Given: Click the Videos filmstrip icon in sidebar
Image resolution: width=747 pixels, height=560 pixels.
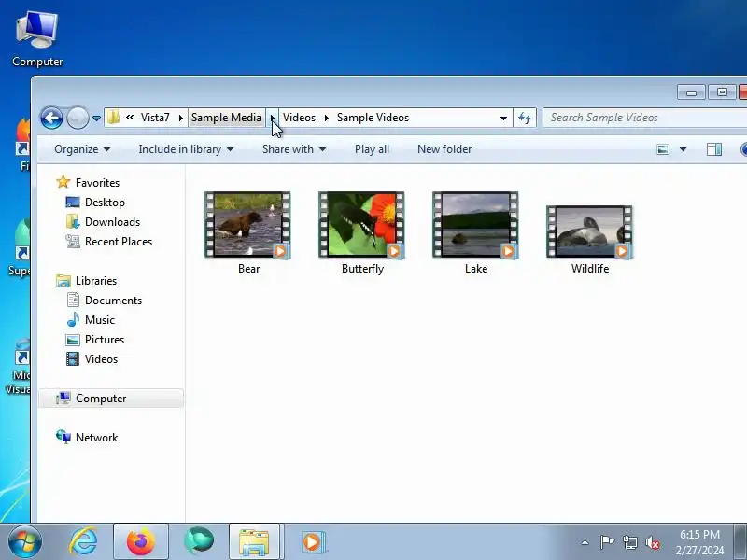Looking at the screenshot, I should click(73, 358).
